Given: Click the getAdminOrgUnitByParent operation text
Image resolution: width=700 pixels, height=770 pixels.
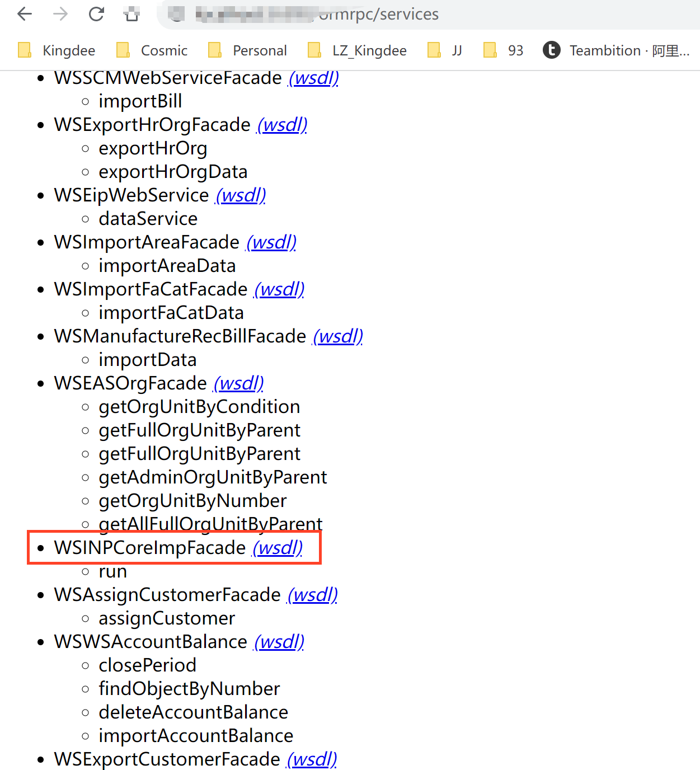Looking at the screenshot, I should pyautogui.click(x=213, y=477).
